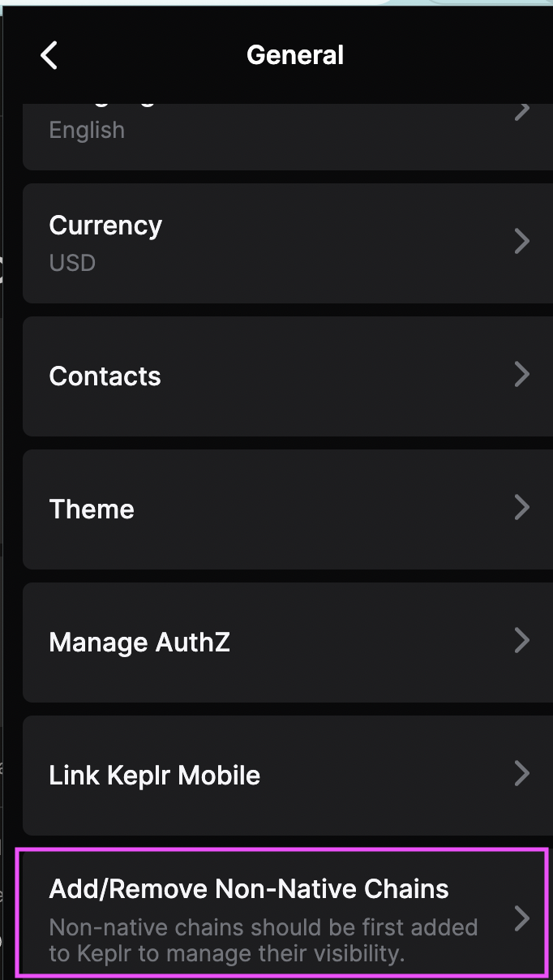Click the Link Keplr Mobile chevron arrow
The image size is (553, 980).
(522, 773)
